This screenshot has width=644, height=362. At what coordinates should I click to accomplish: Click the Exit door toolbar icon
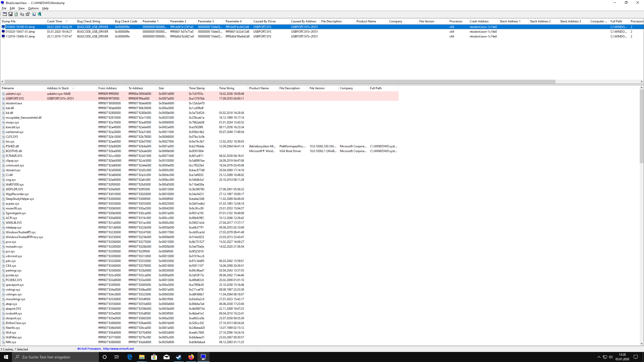[39, 14]
